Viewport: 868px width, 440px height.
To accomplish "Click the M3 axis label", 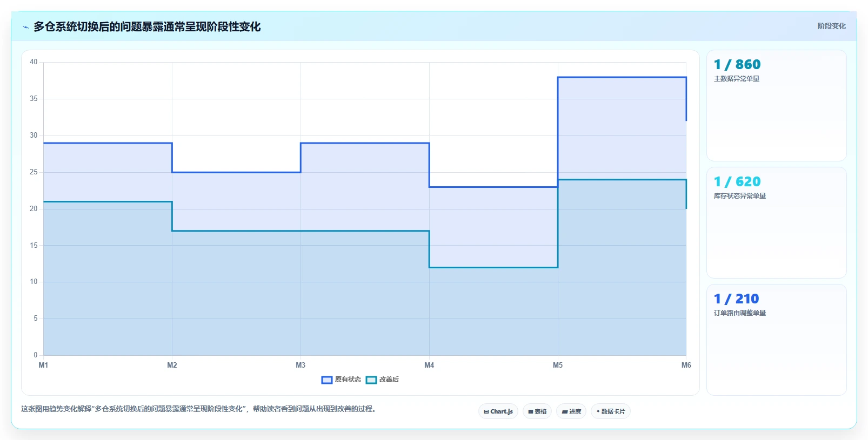I will (x=301, y=365).
